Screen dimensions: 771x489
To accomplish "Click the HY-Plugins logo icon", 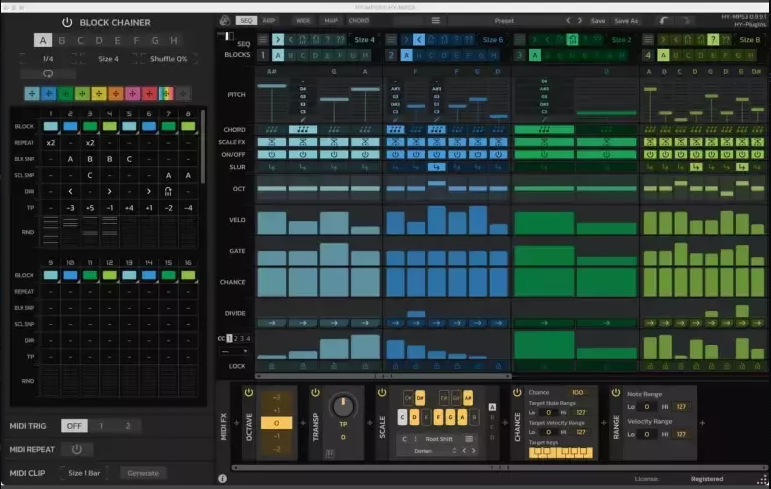I will tap(225, 20).
